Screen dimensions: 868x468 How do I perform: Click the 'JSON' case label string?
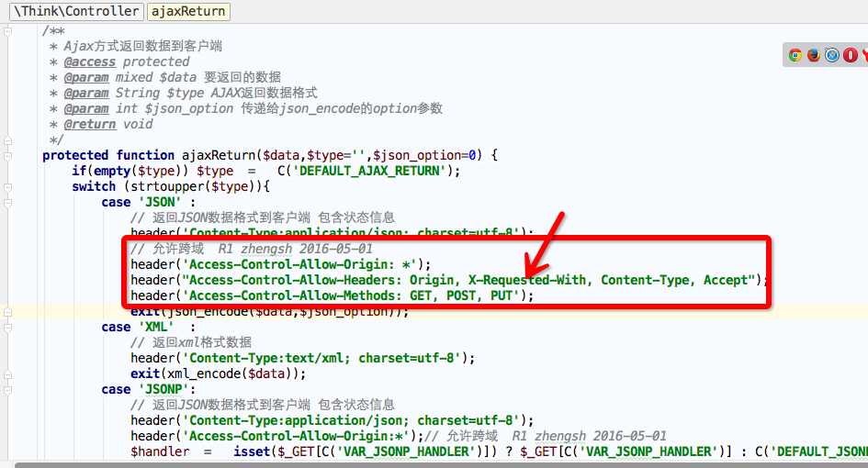[160, 203]
